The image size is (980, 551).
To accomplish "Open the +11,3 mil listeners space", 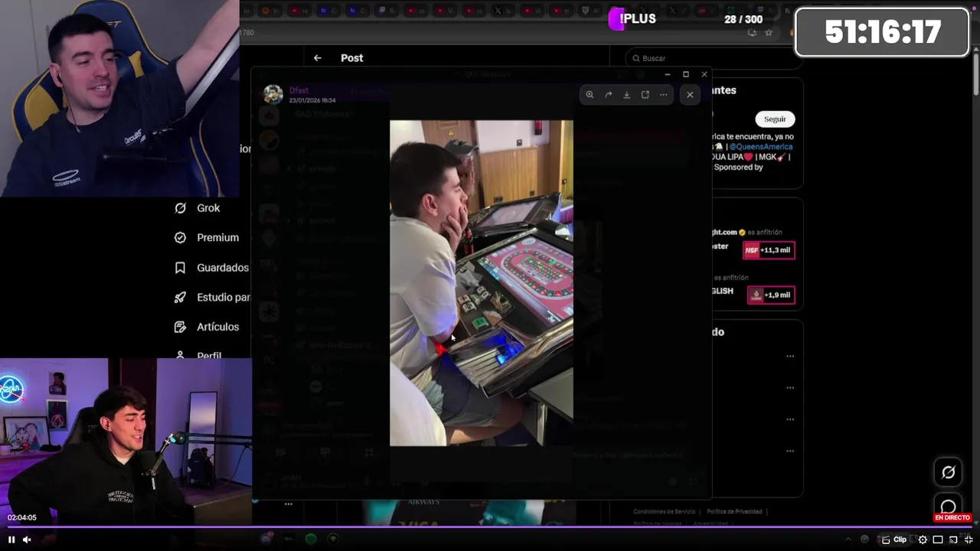I will click(x=769, y=250).
